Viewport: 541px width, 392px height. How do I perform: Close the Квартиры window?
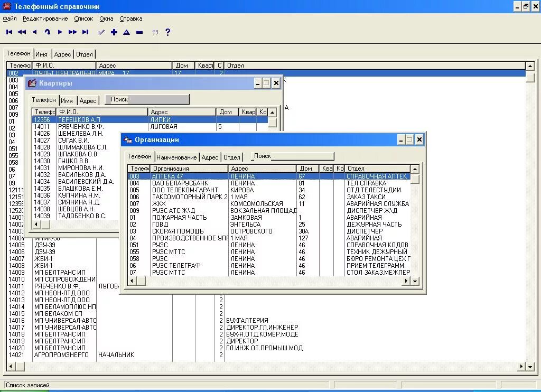[276, 83]
